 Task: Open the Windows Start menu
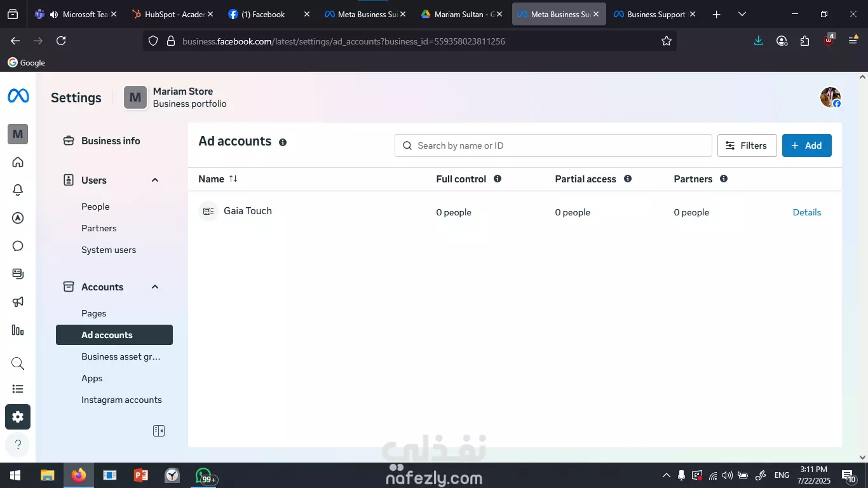[x=15, y=475]
